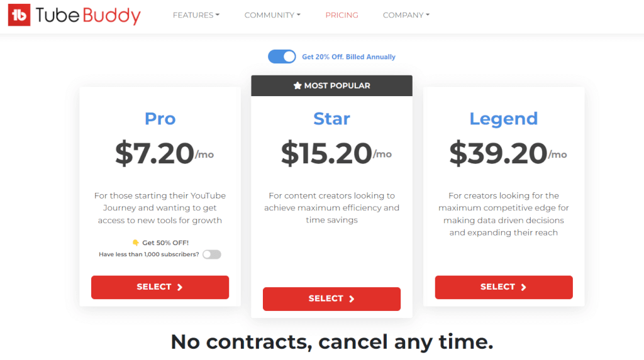This screenshot has height=360, width=644.
Task: Click the TubeBuddy brand name text
Action: click(x=88, y=16)
